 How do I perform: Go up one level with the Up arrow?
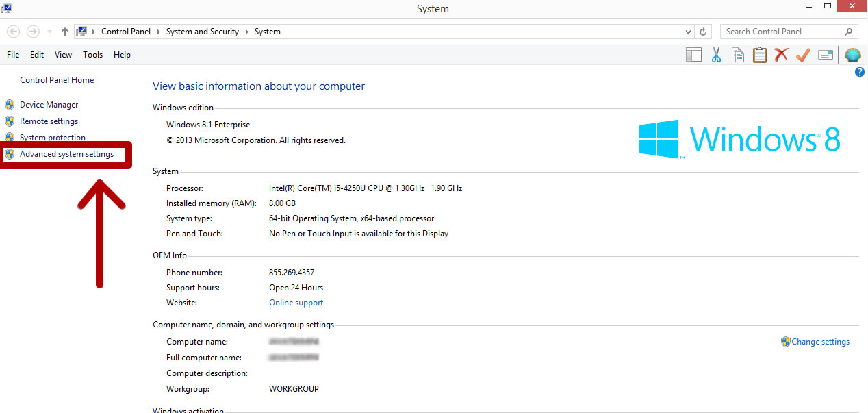(x=65, y=32)
